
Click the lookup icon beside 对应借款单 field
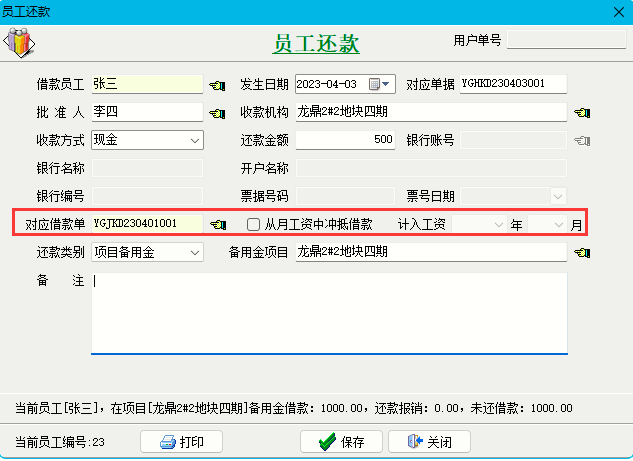pyautogui.click(x=217, y=225)
